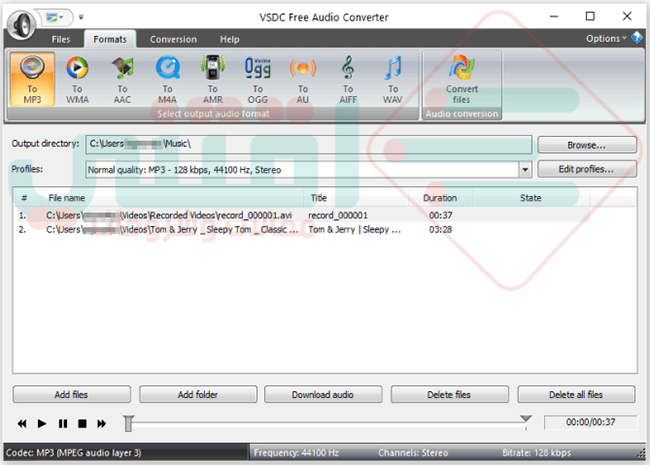Click Codec: MP3 status bar entry
Image resolution: width=650 pixels, height=465 pixels.
pyautogui.click(x=73, y=453)
